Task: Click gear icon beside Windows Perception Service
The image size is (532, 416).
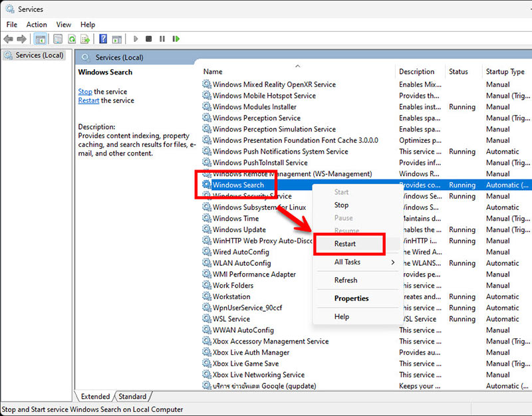Action: (207, 118)
